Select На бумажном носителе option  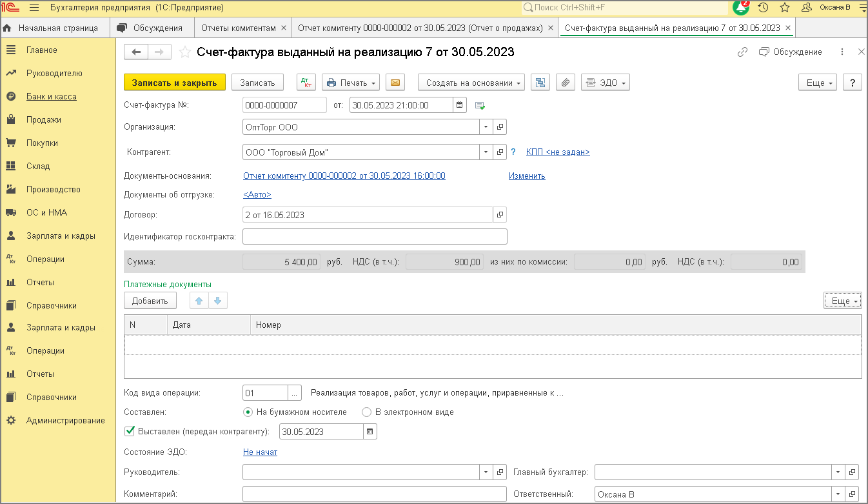(x=248, y=412)
